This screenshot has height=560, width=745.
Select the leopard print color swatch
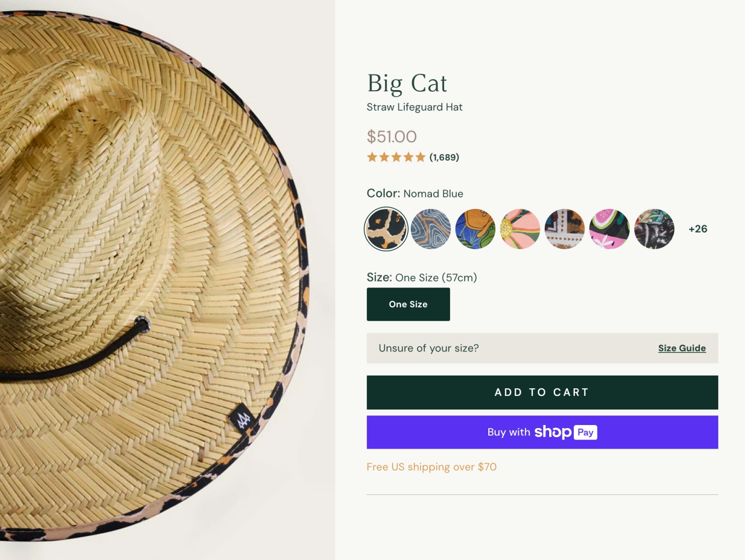pos(386,229)
